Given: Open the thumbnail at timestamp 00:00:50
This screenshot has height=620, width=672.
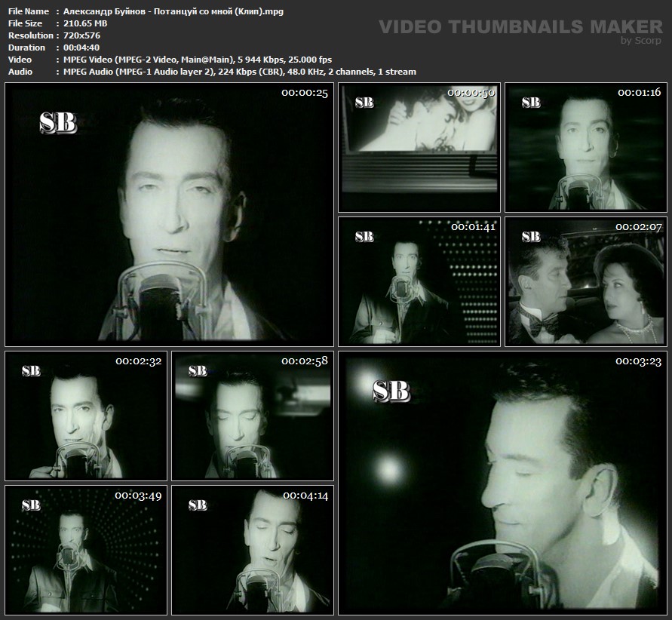Looking at the screenshot, I should (x=419, y=147).
